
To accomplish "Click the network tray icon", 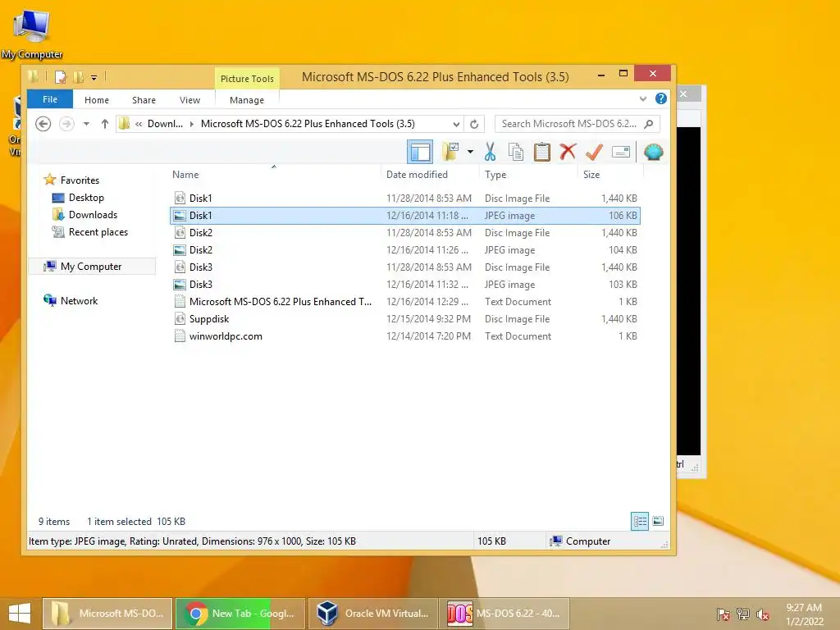I will [x=743, y=614].
